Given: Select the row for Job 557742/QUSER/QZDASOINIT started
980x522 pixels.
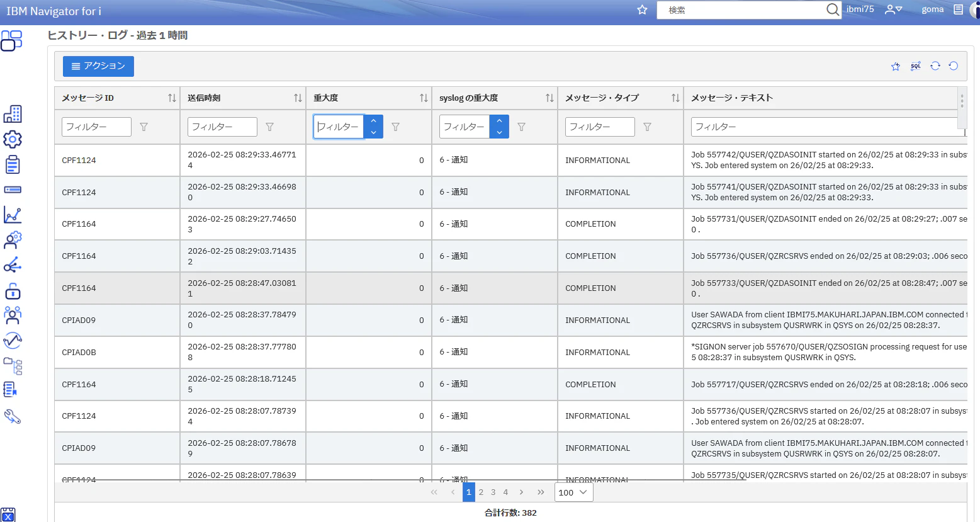Looking at the screenshot, I should pyautogui.click(x=510, y=161).
